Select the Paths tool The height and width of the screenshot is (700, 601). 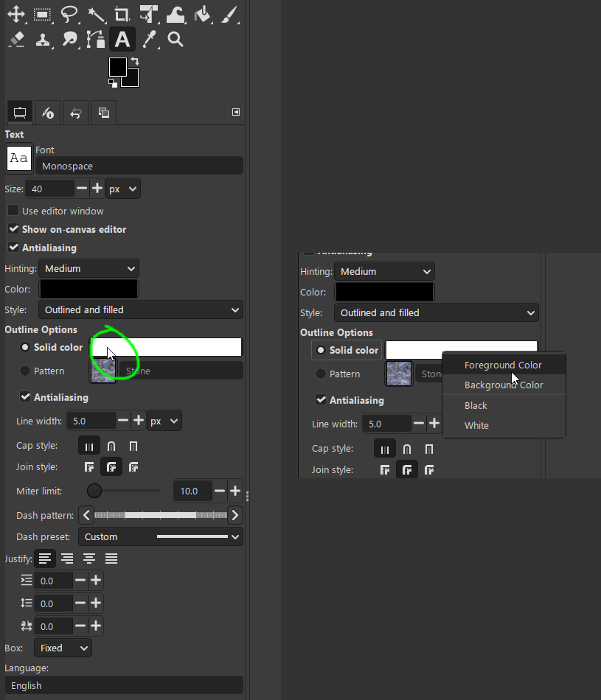pyautogui.click(x=96, y=39)
